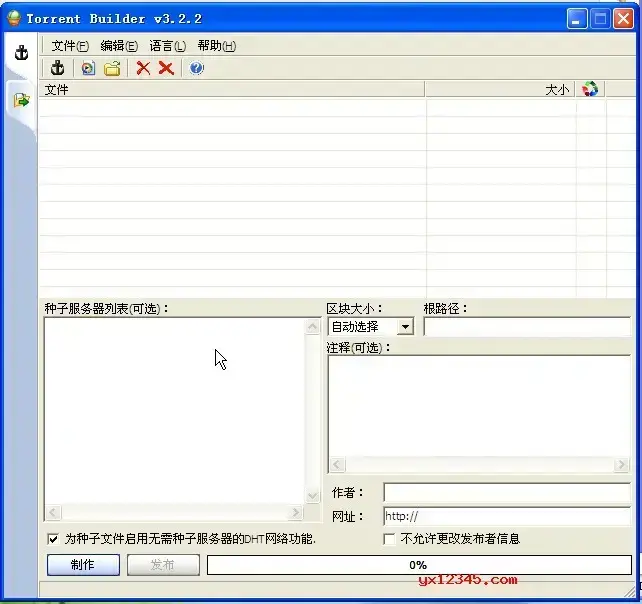642x604 pixels.
Task: Enable 不允许更改发布者信息 checkbox
Action: coord(389,539)
